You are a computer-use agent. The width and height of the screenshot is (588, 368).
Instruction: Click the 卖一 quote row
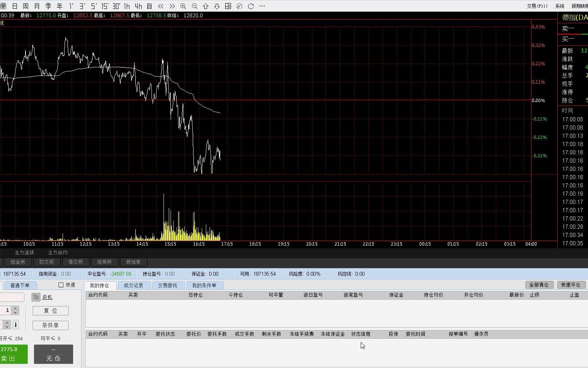pyautogui.click(x=573, y=29)
